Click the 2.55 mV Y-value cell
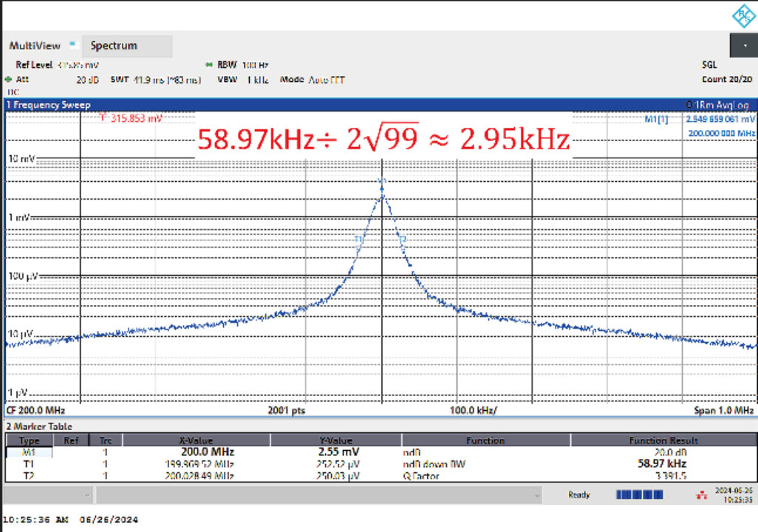758x532 pixels. 338,452
